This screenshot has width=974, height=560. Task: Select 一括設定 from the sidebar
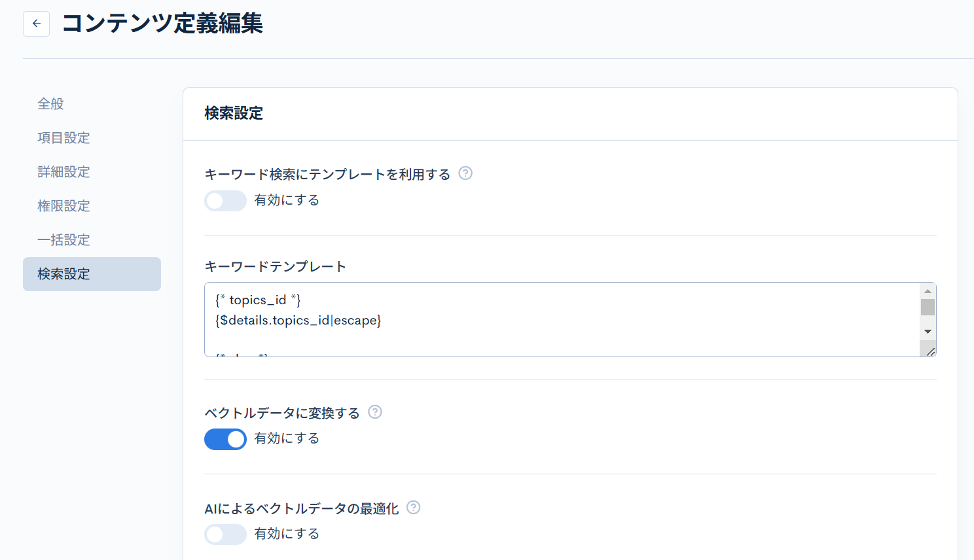coord(63,239)
